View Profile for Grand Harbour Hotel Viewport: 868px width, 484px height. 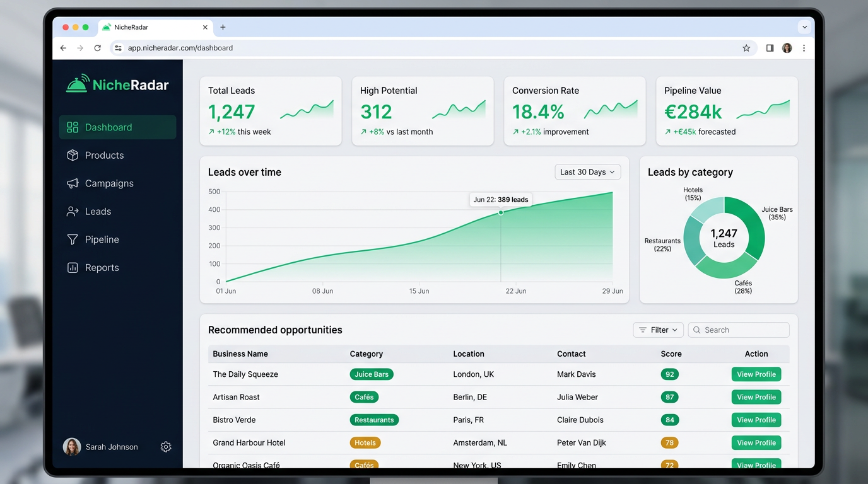tap(756, 442)
